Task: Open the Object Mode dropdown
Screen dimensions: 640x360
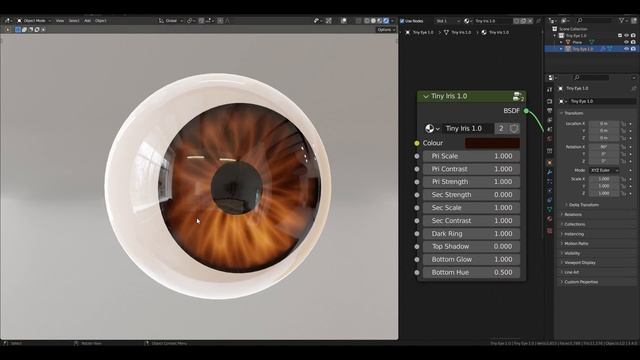Action: click(34, 20)
